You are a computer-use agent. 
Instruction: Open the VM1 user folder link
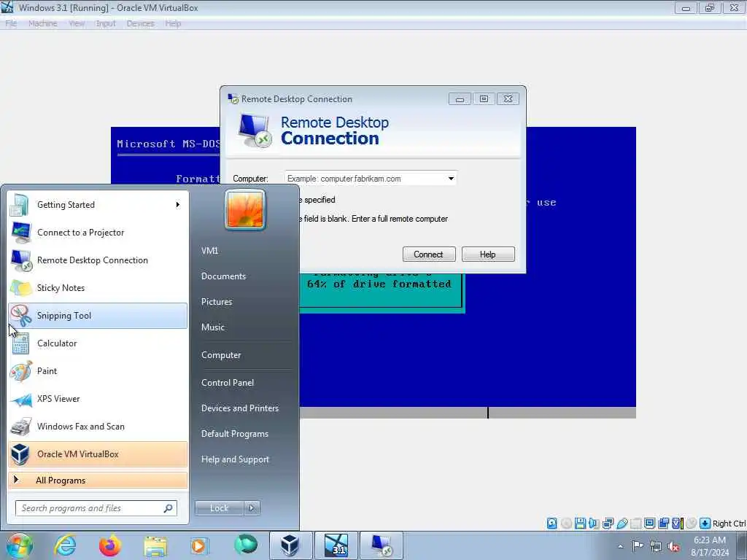click(x=209, y=251)
